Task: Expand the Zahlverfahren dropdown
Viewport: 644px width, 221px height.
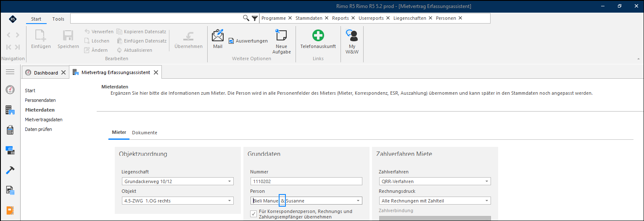Action: pos(487,181)
